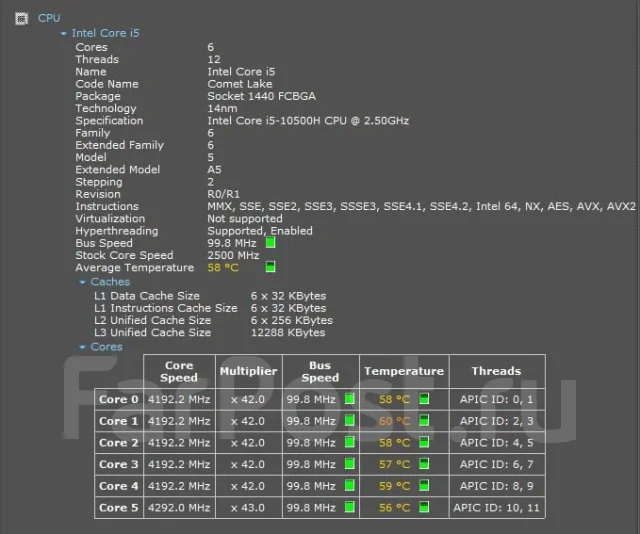Viewport: 640px width, 534px height.
Task: Click the Bus Speed column header in the Cores table
Action: [x=320, y=372]
